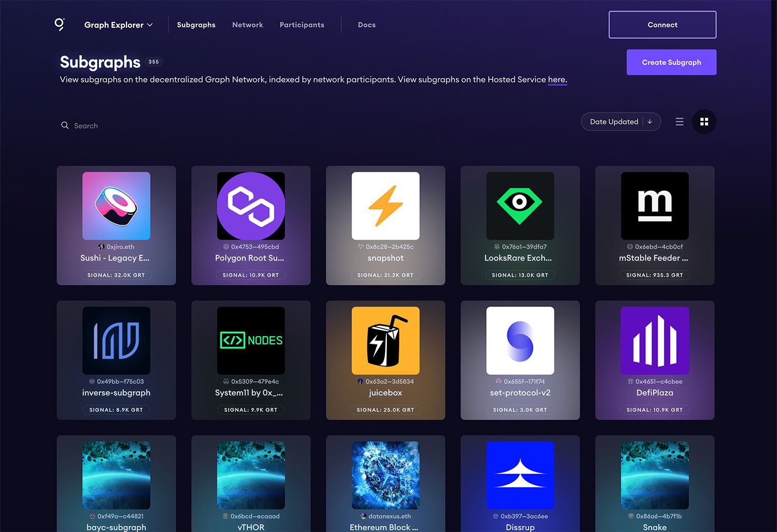The height and width of the screenshot is (532, 777).
Task: Open the bayc-subgraph thumbnail
Action: [116, 475]
